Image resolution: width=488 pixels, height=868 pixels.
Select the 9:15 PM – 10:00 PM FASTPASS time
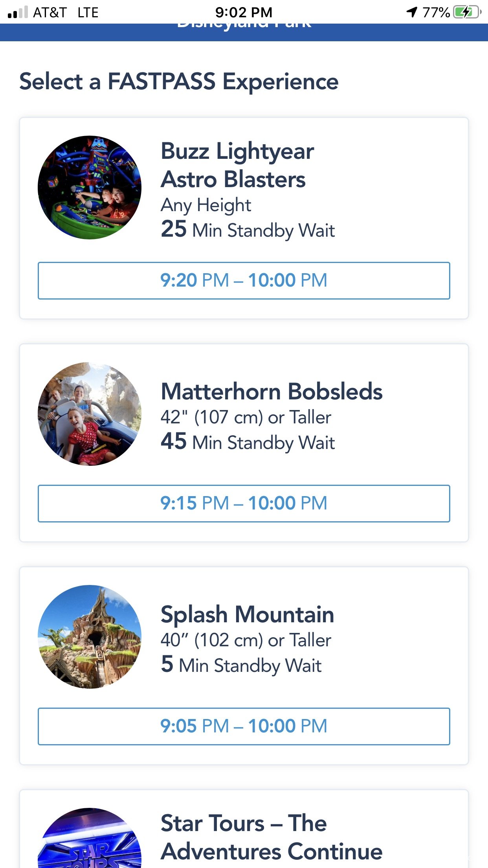click(x=244, y=504)
